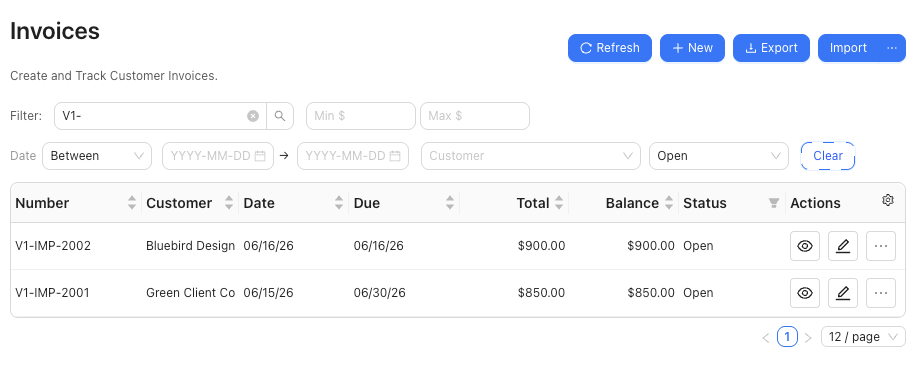Click the Min $ input field
Screen dimensions: 924x370
point(361,116)
